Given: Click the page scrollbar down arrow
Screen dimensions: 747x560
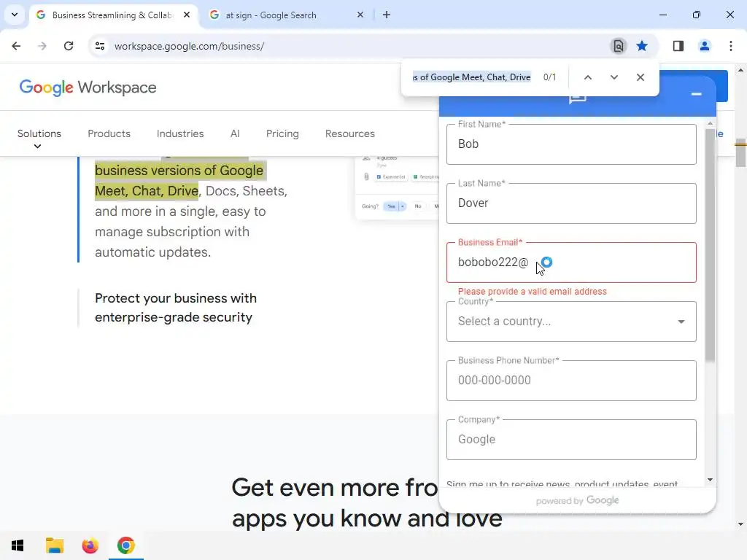Looking at the screenshot, I should coord(740,524).
